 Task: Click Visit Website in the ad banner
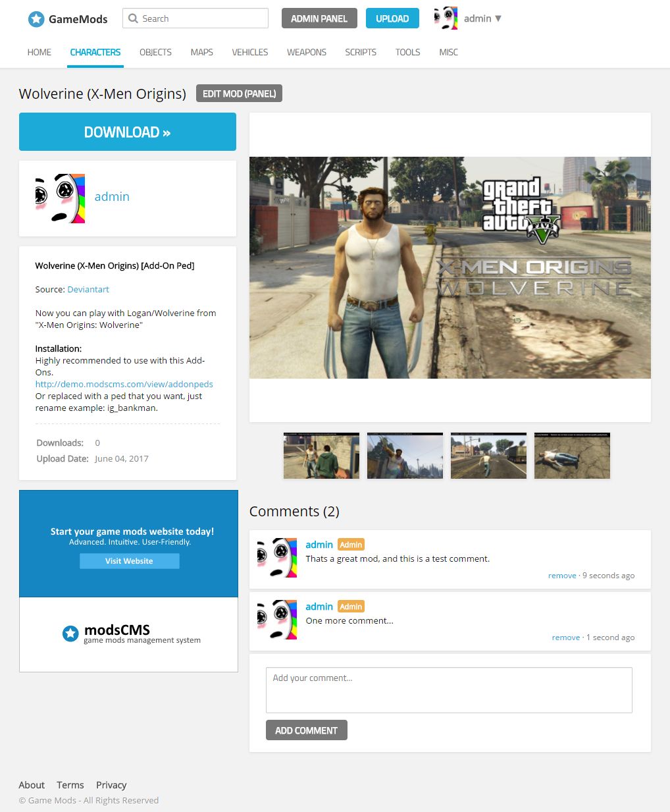130,561
